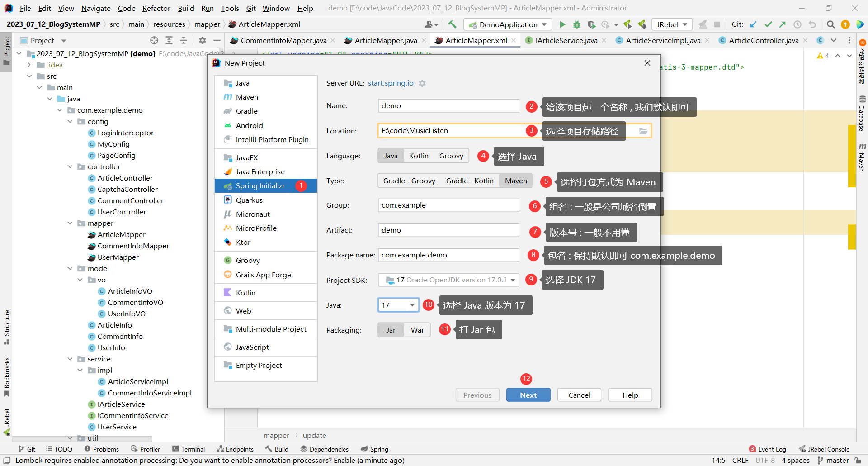
Task: Select Spring Initializr generator
Action: [x=266, y=185]
